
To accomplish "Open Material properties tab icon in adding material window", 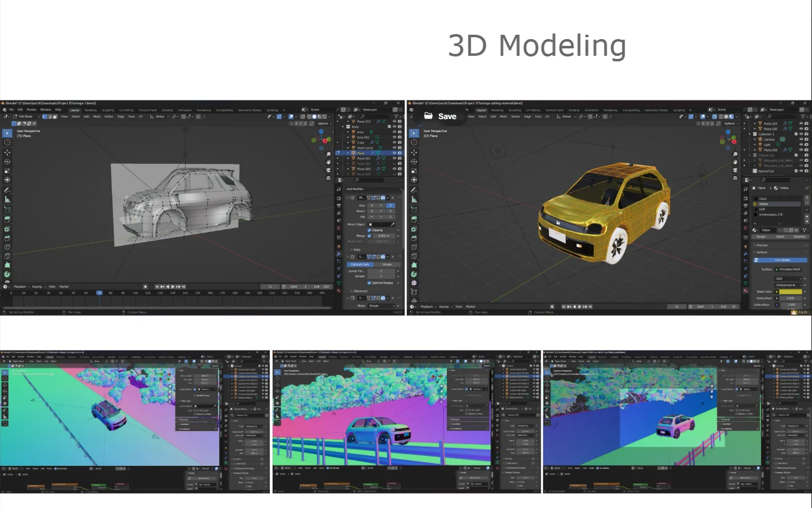I will click(746, 290).
